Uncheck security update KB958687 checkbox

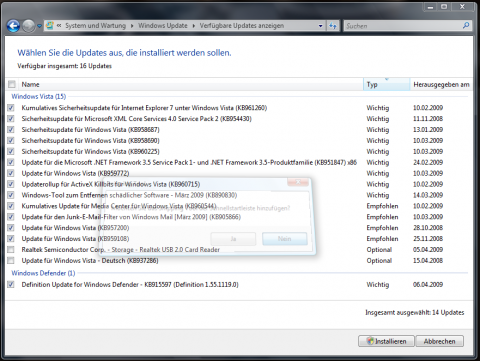point(11,129)
